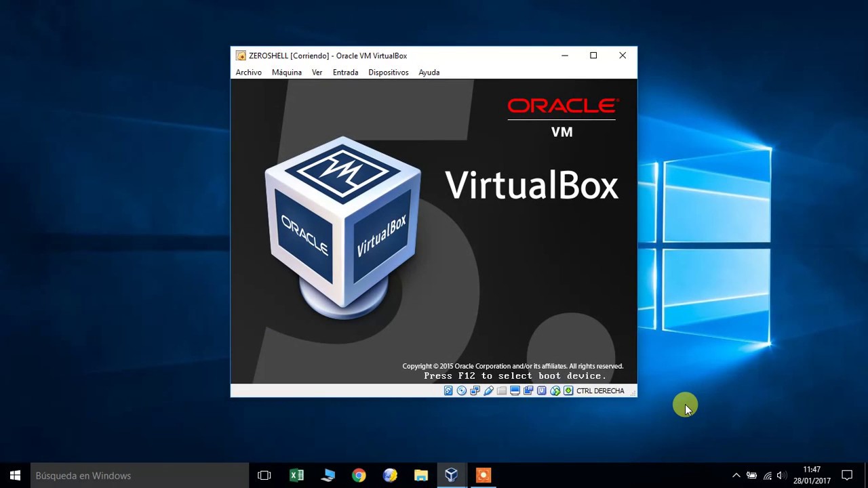This screenshot has width=868, height=488.
Task: Click the CPU virtualization status icon
Action: 542,391
